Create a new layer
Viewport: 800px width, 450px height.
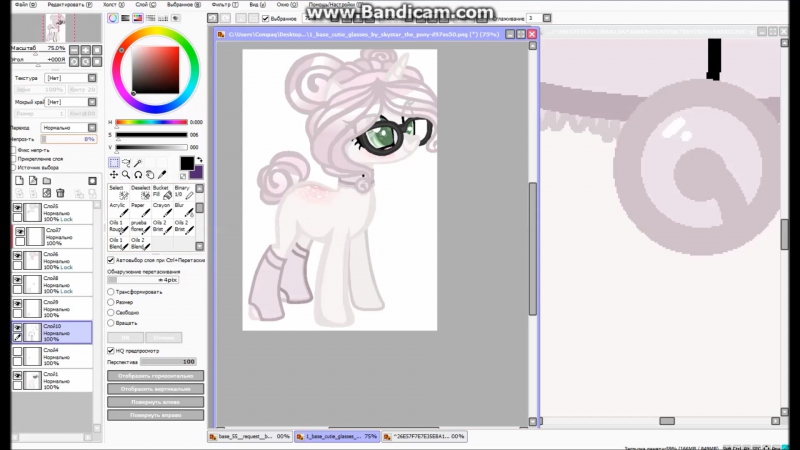(x=19, y=181)
